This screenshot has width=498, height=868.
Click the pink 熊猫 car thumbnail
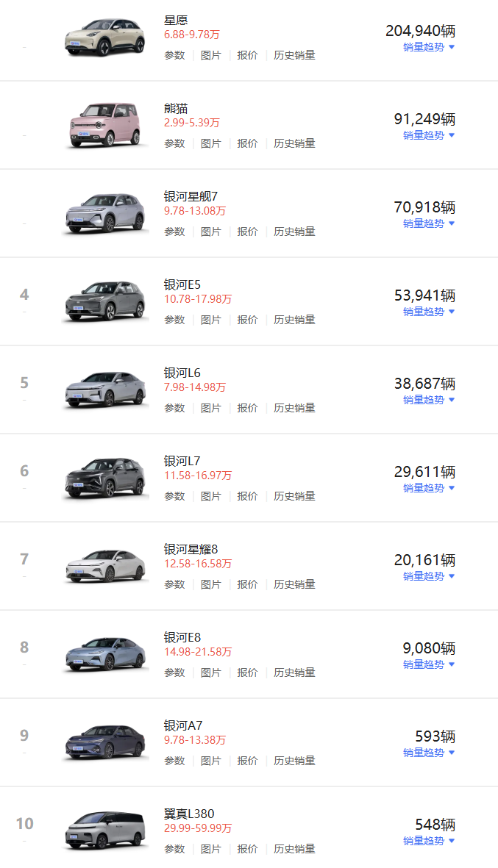[105, 126]
